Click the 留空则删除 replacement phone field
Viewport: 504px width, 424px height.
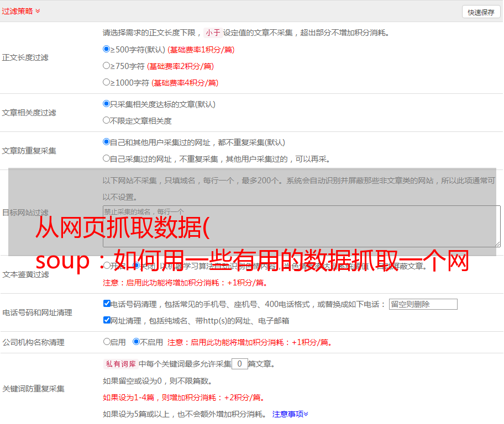(423, 304)
